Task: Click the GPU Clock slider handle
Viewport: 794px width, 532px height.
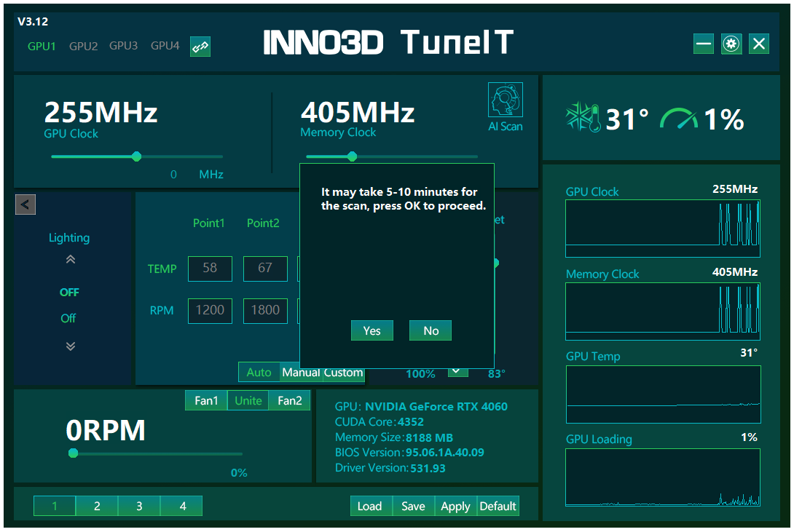Action: pos(136,156)
